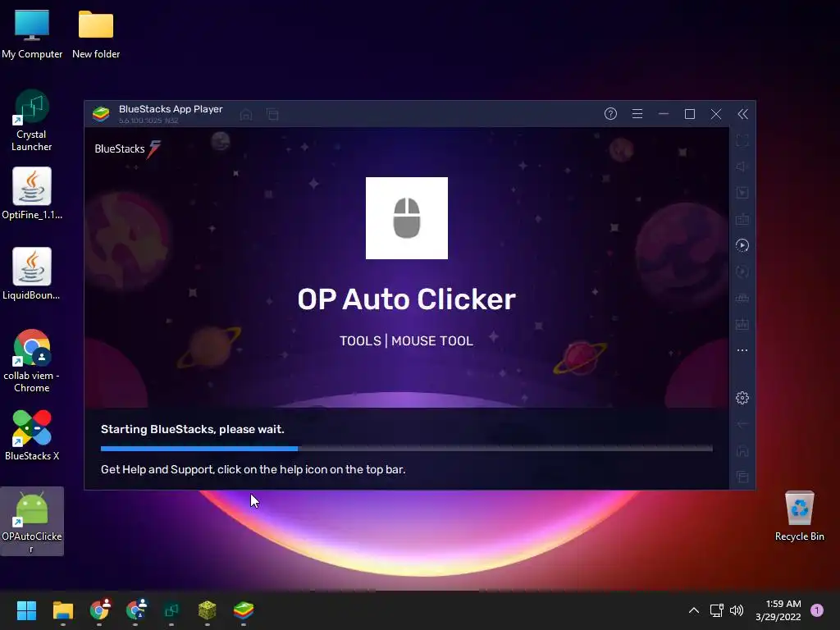Viewport: 840px width, 630px height.
Task: Open the taskbar clock showing 1:59 AM
Action: click(778, 610)
